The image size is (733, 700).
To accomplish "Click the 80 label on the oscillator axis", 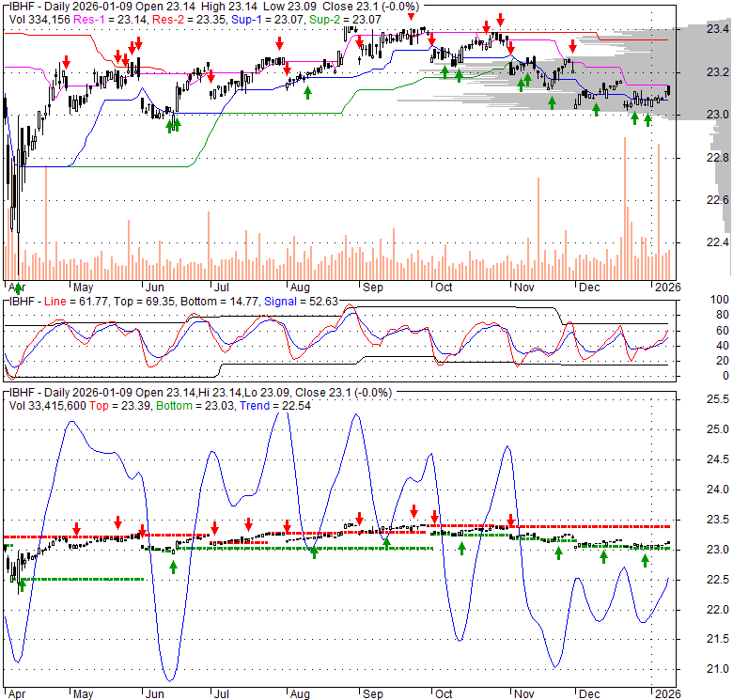I will (723, 315).
